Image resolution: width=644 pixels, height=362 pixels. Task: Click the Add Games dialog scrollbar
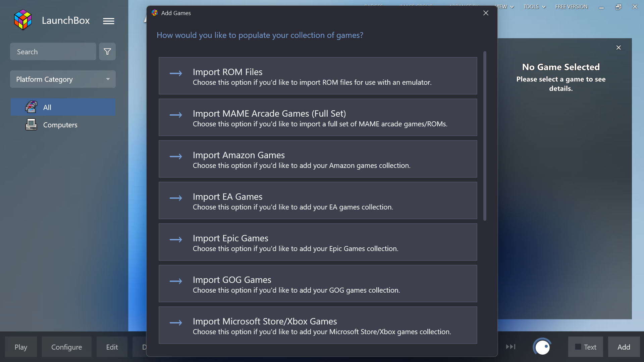[485, 136]
